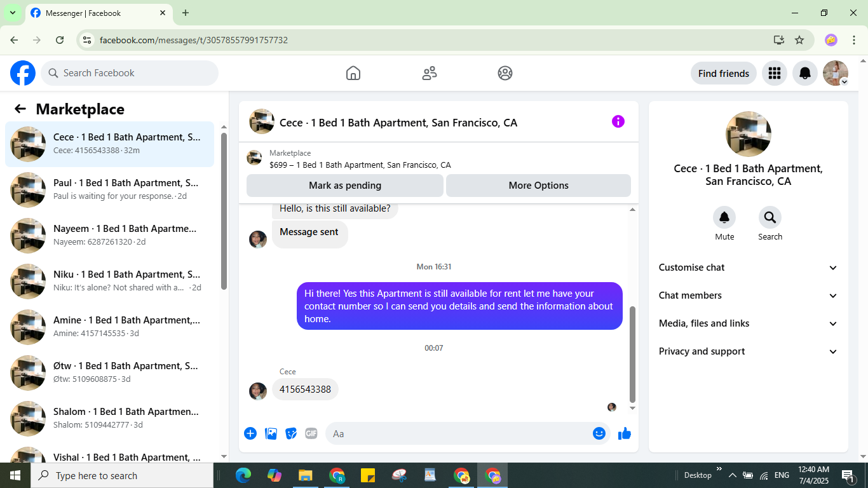
Task: Open Cece conversation header title
Action: pyautogui.click(x=398, y=123)
